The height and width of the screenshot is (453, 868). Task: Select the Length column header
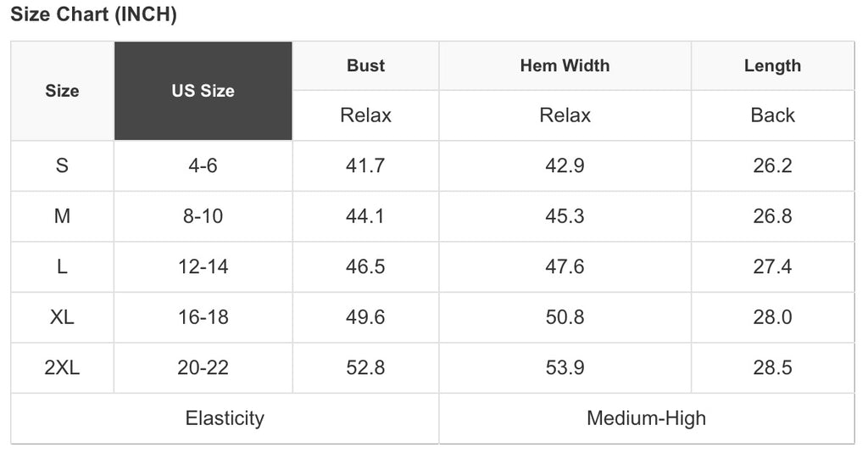pyautogui.click(x=772, y=65)
